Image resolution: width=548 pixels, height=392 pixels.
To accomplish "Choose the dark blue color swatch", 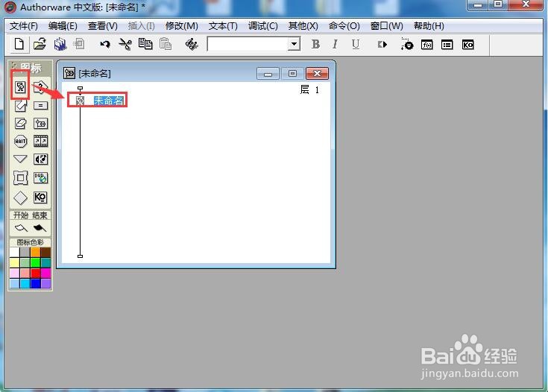I will 35,283.
